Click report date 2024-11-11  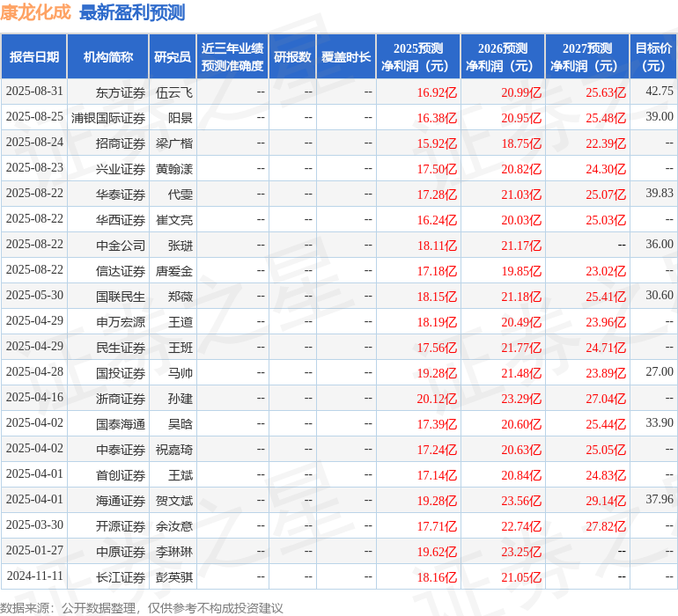coord(34,576)
